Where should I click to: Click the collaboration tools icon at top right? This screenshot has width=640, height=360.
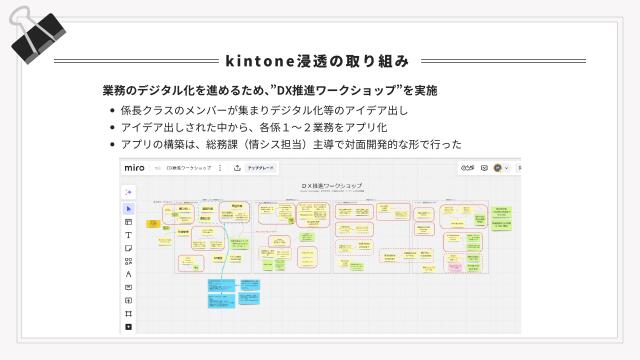(467, 168)
